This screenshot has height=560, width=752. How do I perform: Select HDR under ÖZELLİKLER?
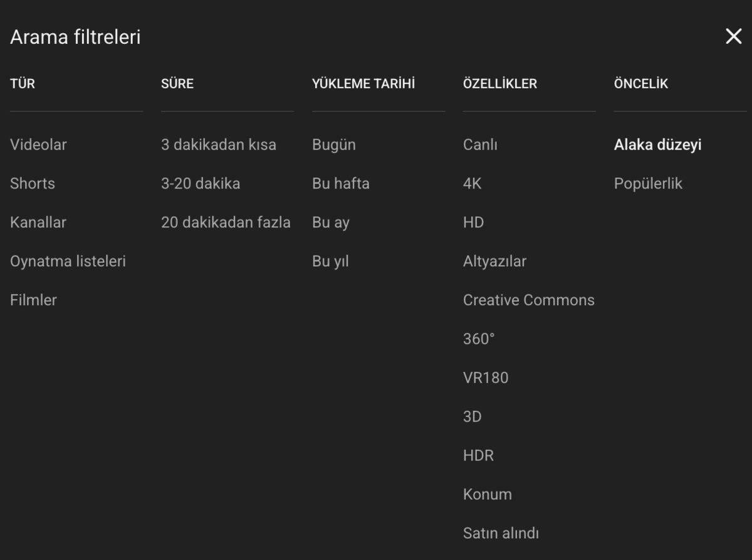click(x=478, y=455)
